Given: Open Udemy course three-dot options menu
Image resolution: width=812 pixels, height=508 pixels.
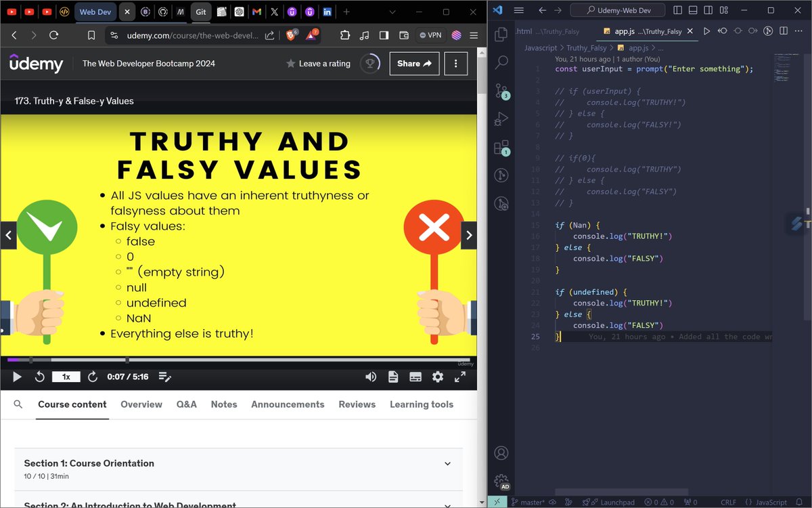Looking at the screenshot, I should 456,64.
